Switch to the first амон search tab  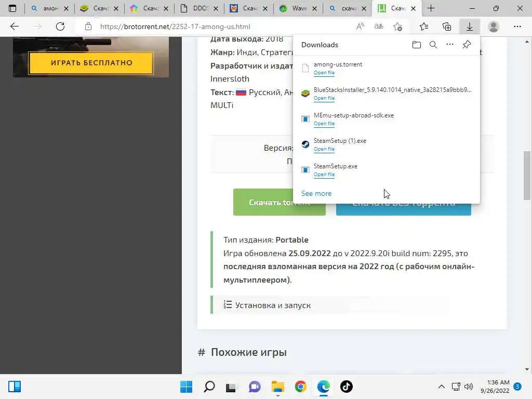50,8
